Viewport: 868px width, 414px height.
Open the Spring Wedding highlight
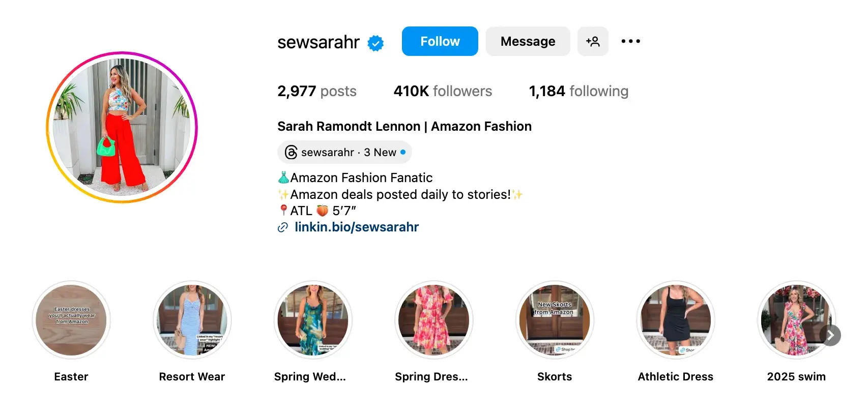coord(312,320)
